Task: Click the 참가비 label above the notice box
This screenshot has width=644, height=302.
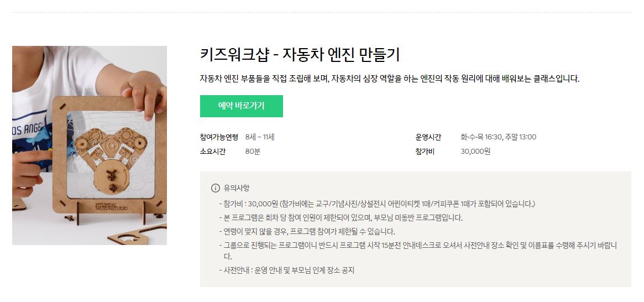Action: tap(425, 151)
